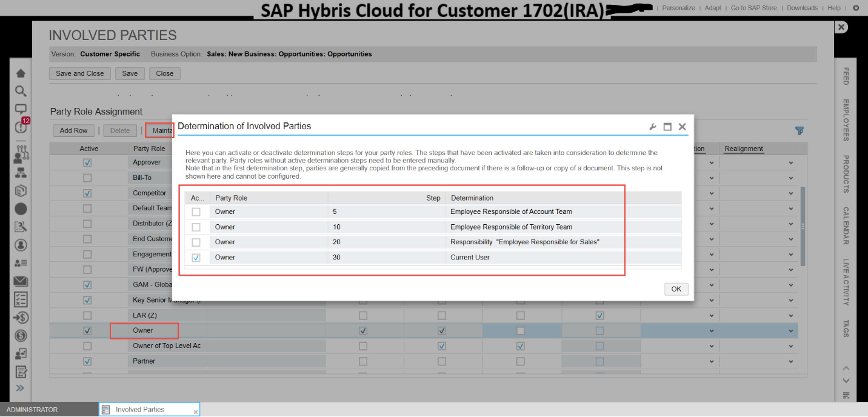Tick the Owner step 5 checkbox

click(196, 212)
